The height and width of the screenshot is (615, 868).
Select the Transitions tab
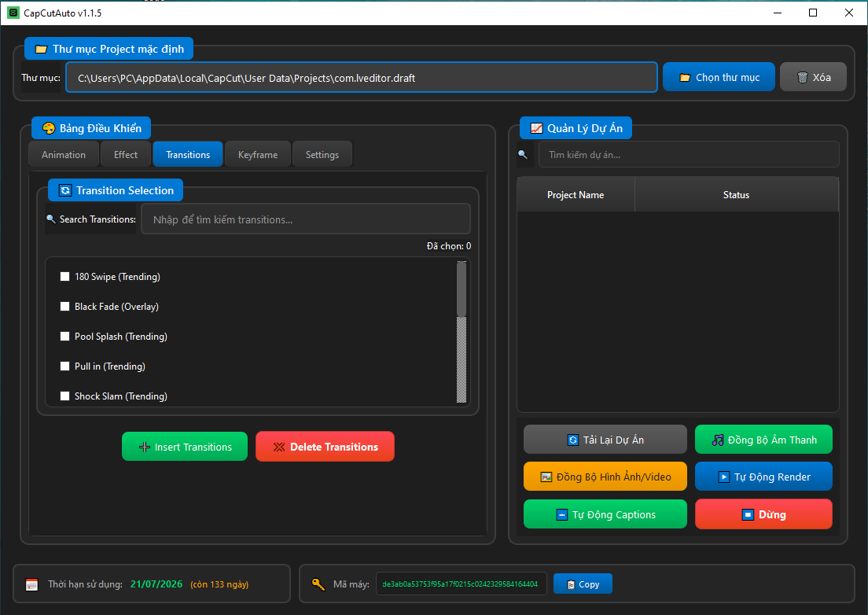click(x=188, y=154)
